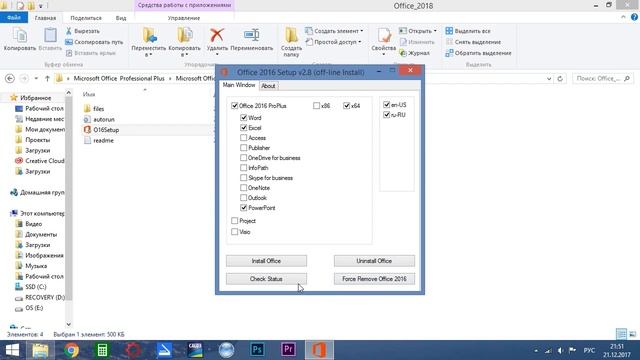Click the refresh address bar icon
The width and height of the screenshot is (640, 360).
[560, 78]
